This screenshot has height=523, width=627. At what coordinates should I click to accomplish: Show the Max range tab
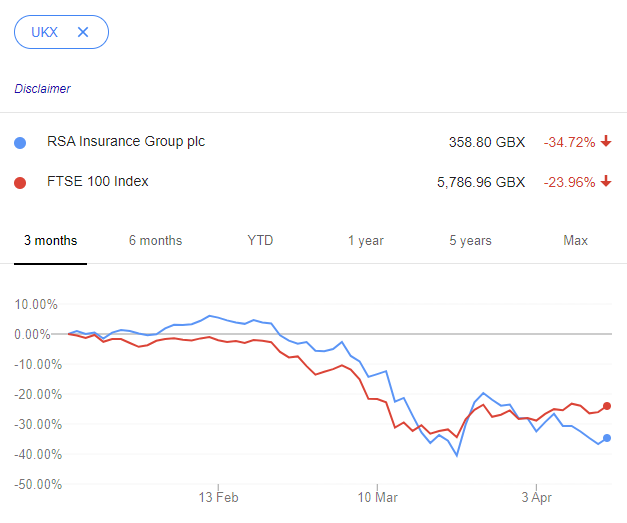pos(575,240)
